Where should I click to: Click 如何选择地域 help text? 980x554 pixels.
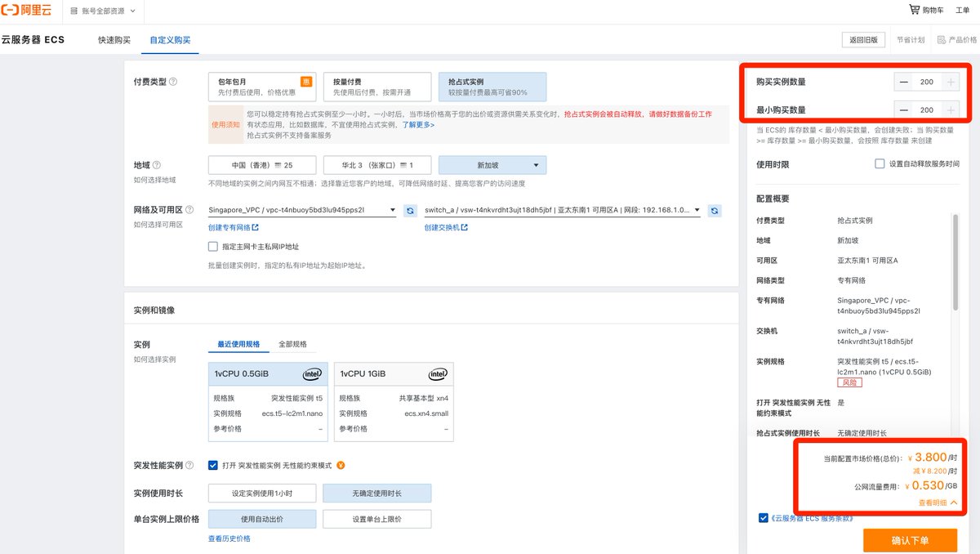click(155, 180)
